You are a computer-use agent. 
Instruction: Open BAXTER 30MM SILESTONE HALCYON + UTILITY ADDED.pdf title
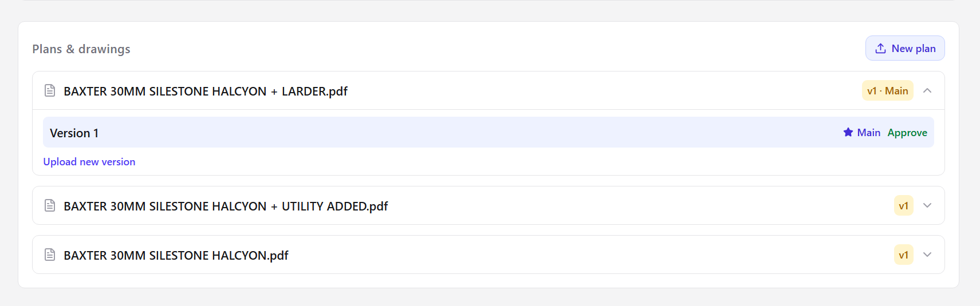(226, 206)
